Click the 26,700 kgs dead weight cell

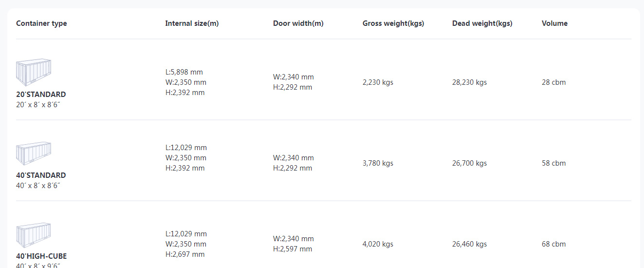point(469,163)
